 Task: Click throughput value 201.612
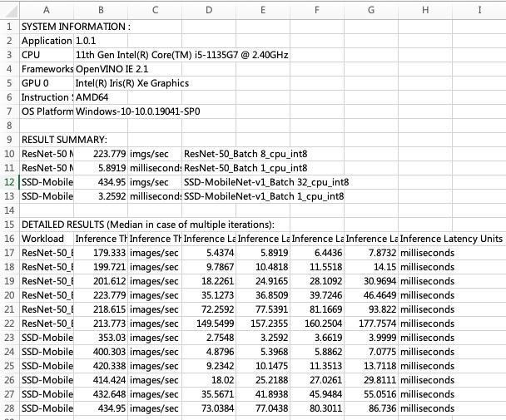pyautogui.click(x=101, y=281)
